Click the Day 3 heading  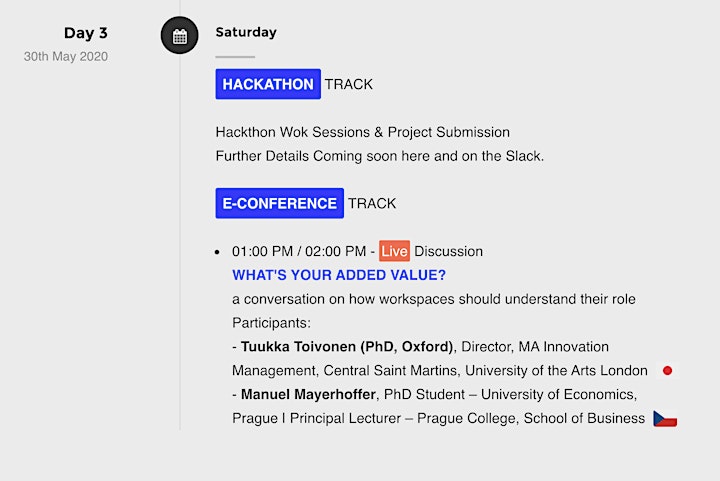coord(86,33)
